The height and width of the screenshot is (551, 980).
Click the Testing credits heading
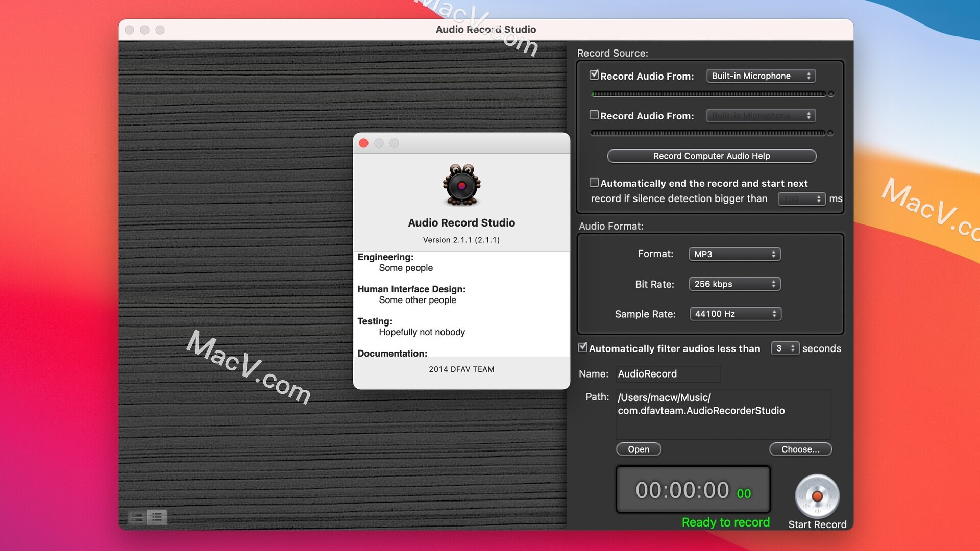click(375, 321)
